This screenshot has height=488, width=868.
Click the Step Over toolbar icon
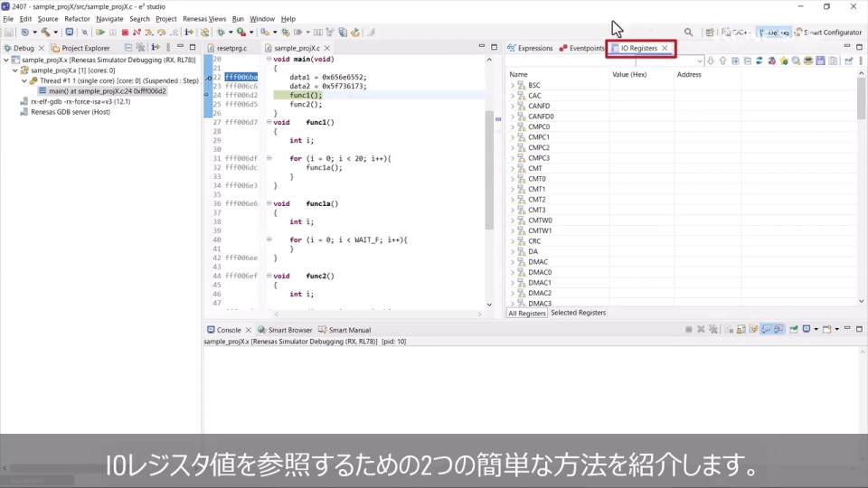162,33
